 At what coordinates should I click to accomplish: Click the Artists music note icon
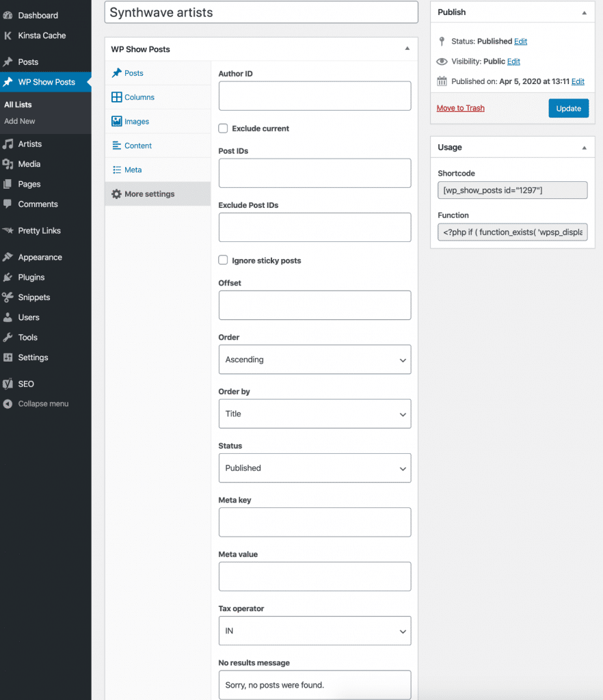click(x=8, y=144)
